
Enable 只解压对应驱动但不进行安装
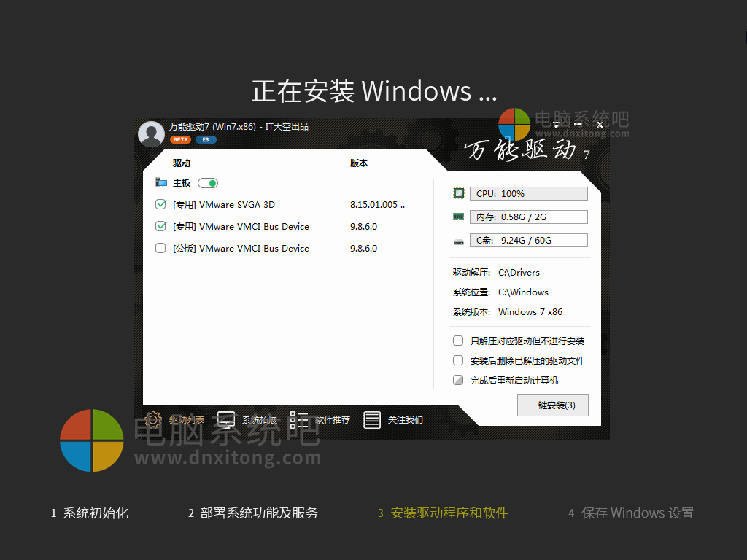pos(458,340)
